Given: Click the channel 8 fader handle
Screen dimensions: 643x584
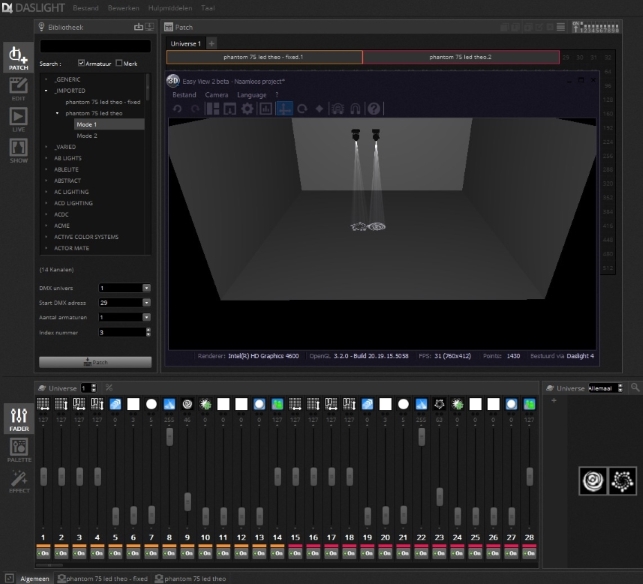Looking at the screenshot, I should (169, 437).
